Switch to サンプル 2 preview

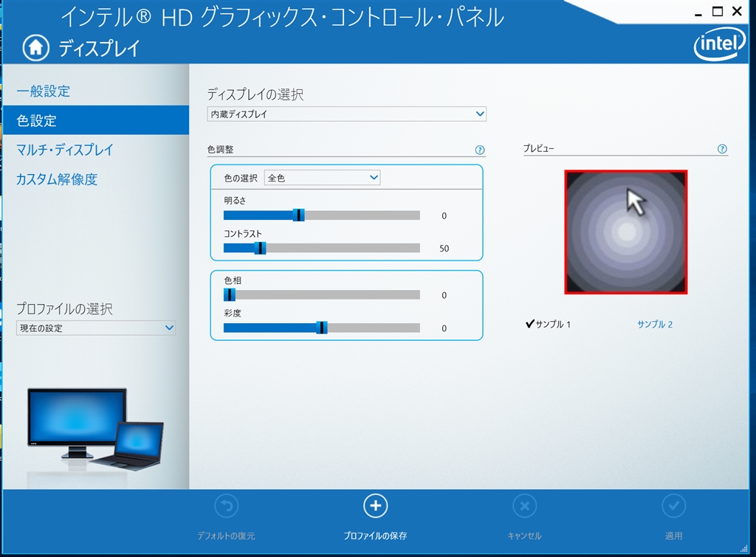[655, 325]
